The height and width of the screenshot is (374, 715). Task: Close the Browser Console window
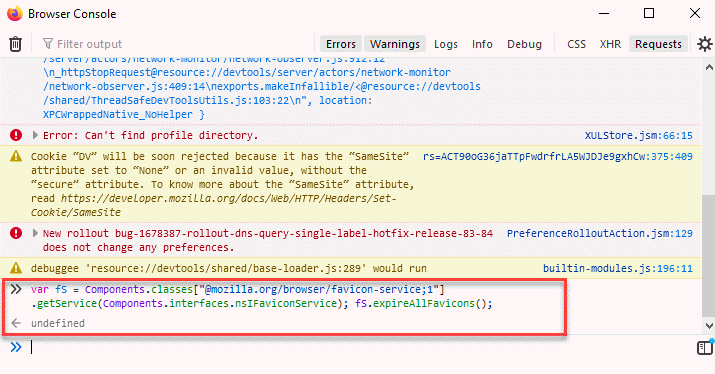point(695,13)
